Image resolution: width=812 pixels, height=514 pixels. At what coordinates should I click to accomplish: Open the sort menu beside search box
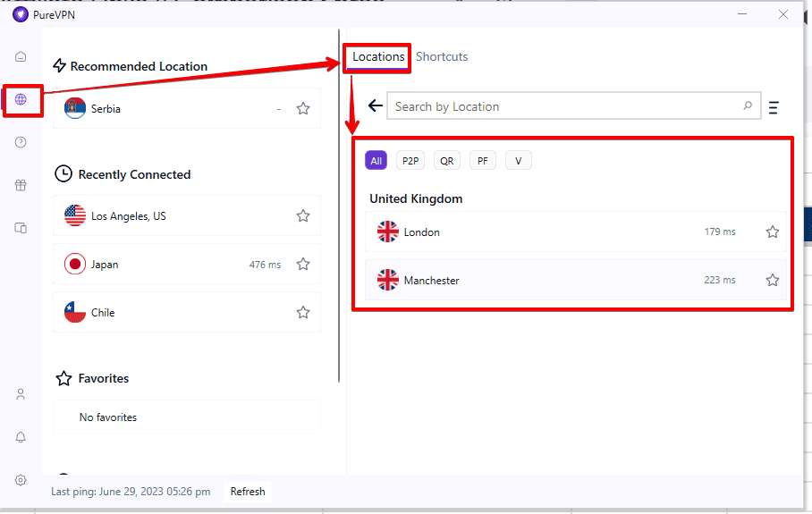coord(774,107)
